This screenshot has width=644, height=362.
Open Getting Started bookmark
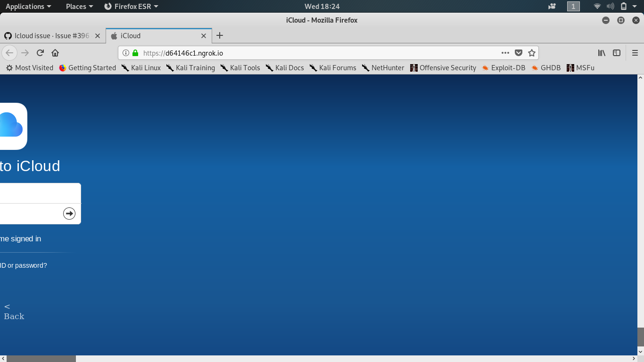[88, 68]
